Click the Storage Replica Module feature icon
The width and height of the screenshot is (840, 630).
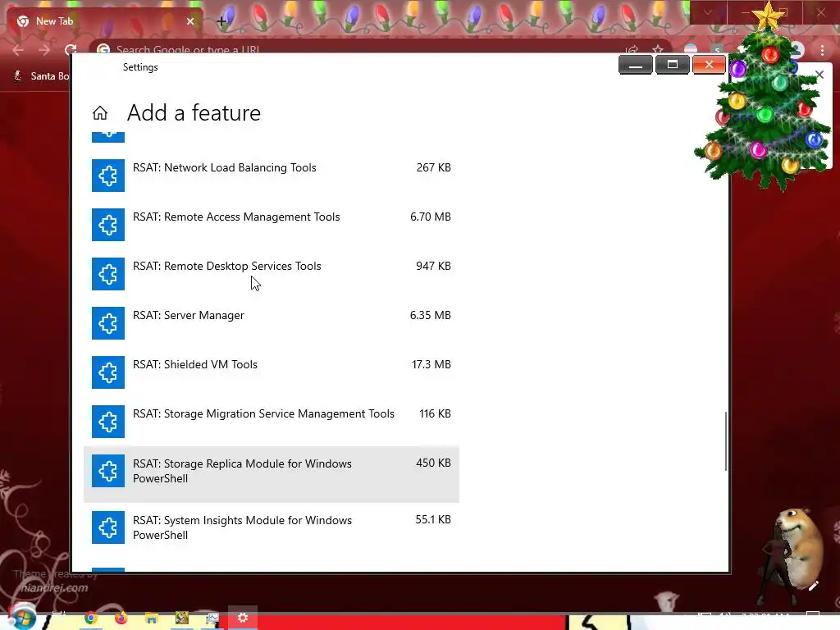(108, 471)
